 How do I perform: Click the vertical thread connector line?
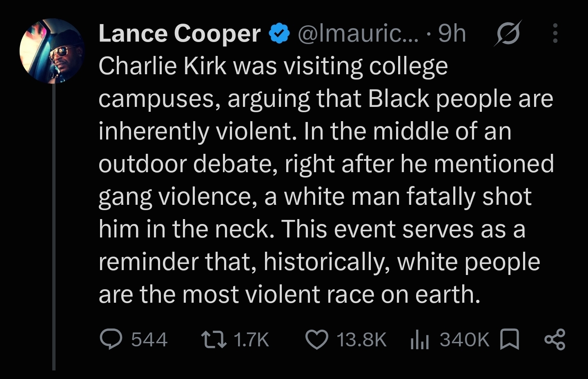53,227
